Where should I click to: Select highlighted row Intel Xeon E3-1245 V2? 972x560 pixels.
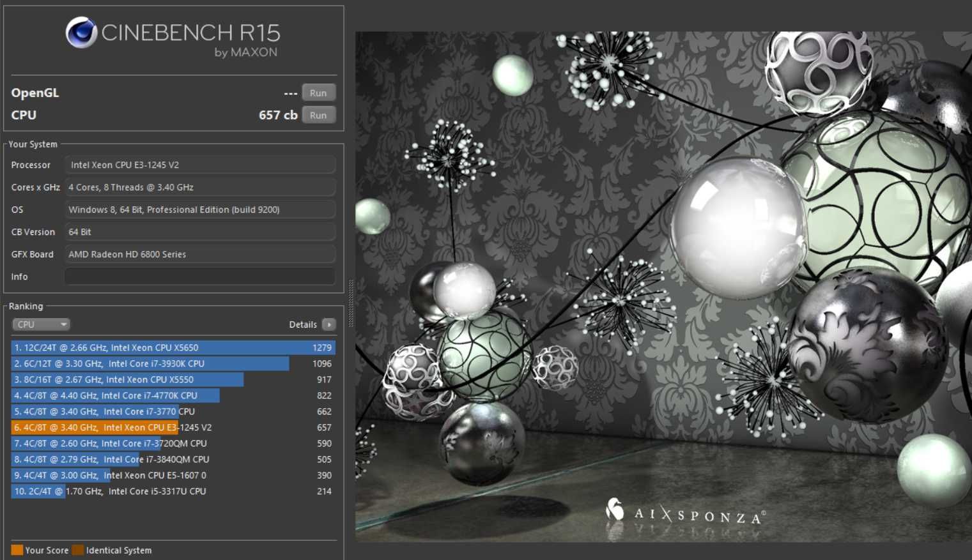click(173, 427)
